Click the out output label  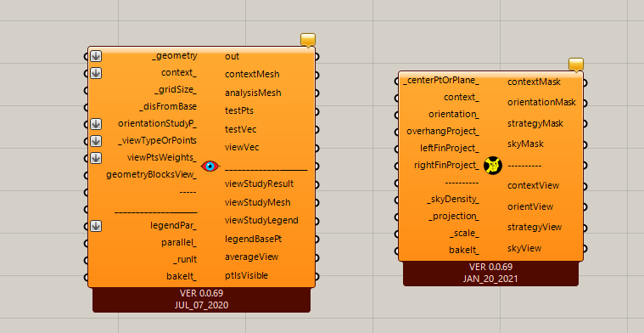232,56
